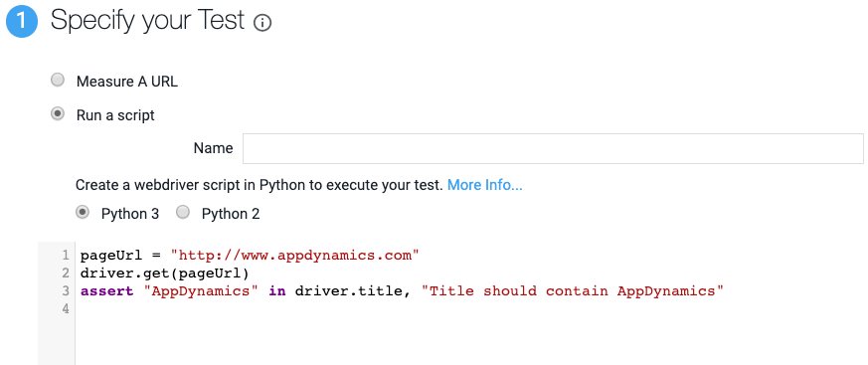The image size is (868, 365).
Task: Click the blue step 1 badge
Action: pyautogui.click(x=22, y=22)
